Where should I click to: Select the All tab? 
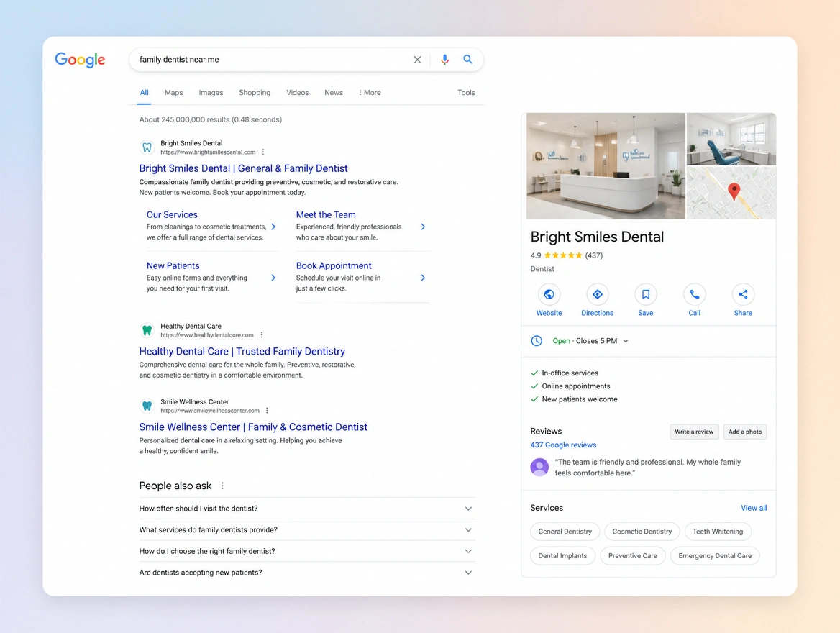tap(144, 93)
